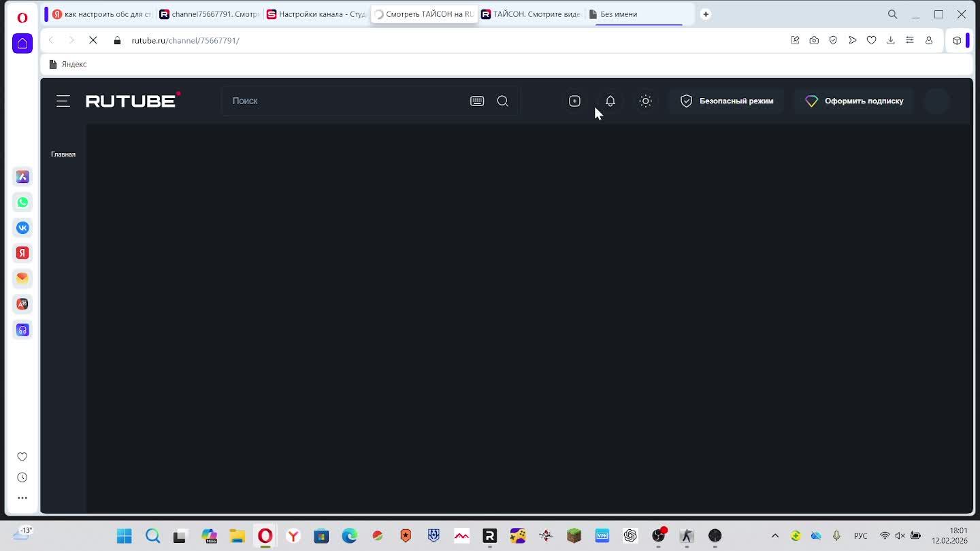Open the volume muted tray icon
The width and height of the screenshot is (980, 551).
(x=900, y=536)
